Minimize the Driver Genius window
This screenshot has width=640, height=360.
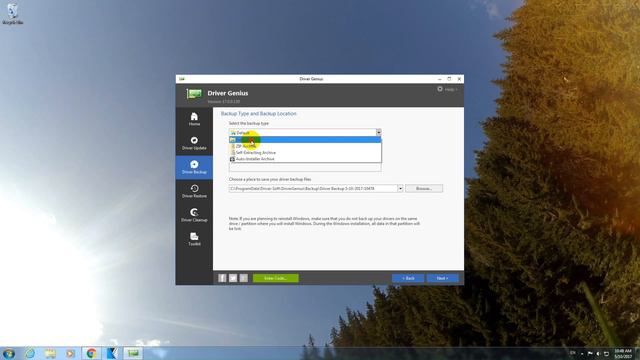point(440,79)
